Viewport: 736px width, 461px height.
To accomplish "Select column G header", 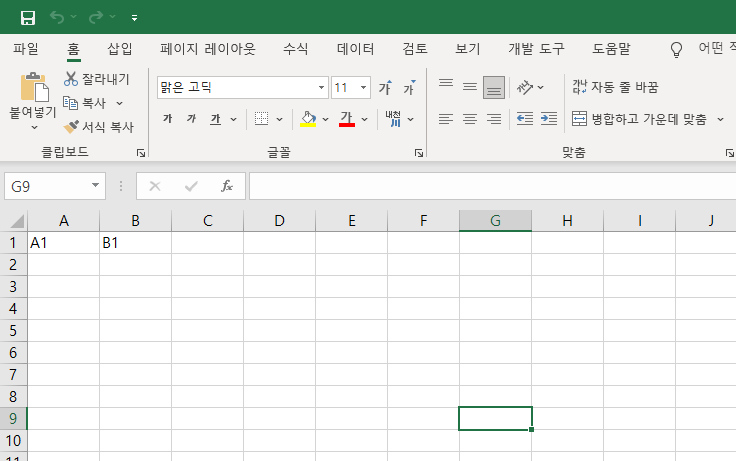I will [x=495, y=221].
